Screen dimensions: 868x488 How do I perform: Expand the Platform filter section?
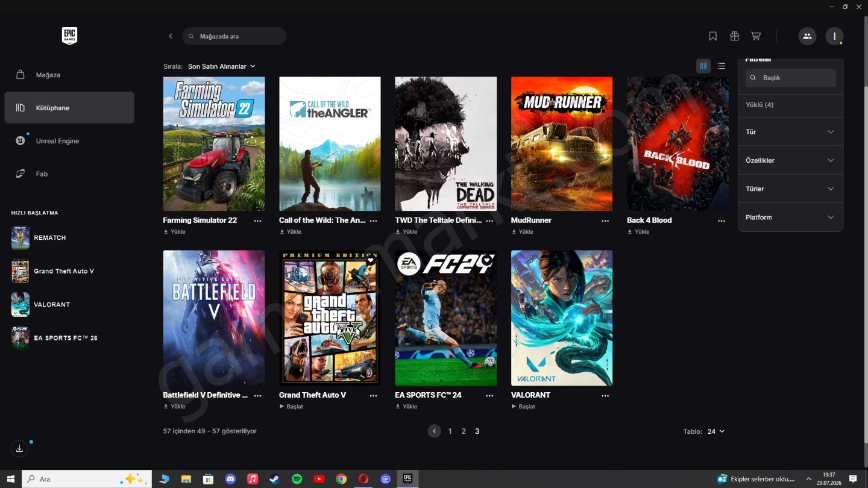point(790,217)
